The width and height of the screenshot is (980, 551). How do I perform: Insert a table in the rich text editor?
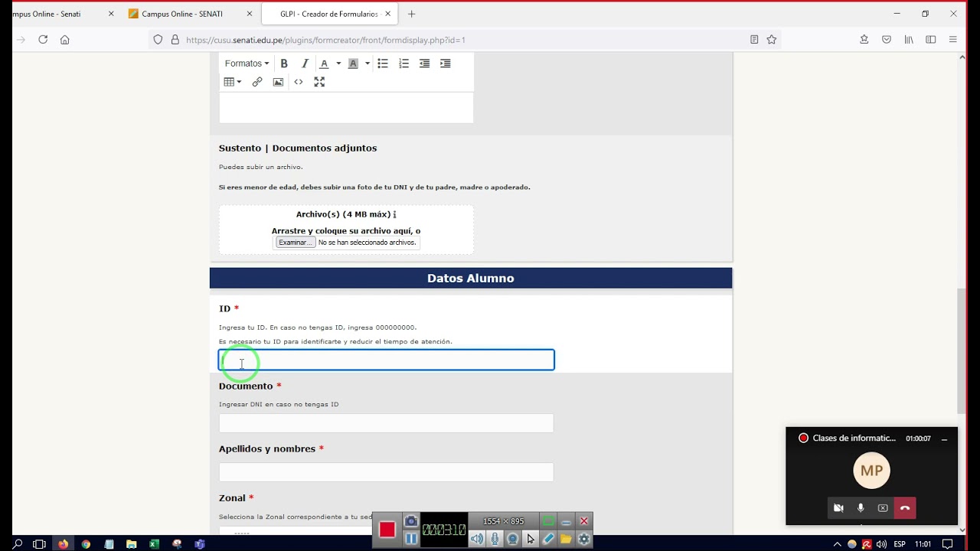tap(229, 82)
